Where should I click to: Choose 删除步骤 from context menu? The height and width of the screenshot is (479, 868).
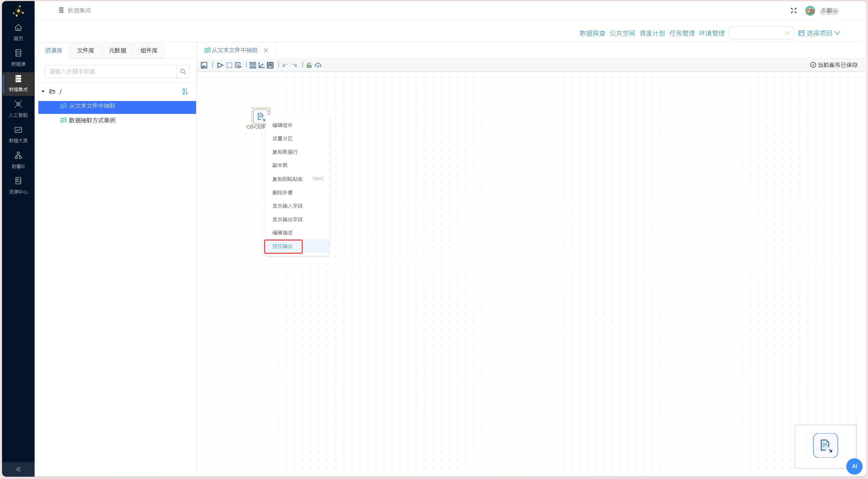click(297, 193)
